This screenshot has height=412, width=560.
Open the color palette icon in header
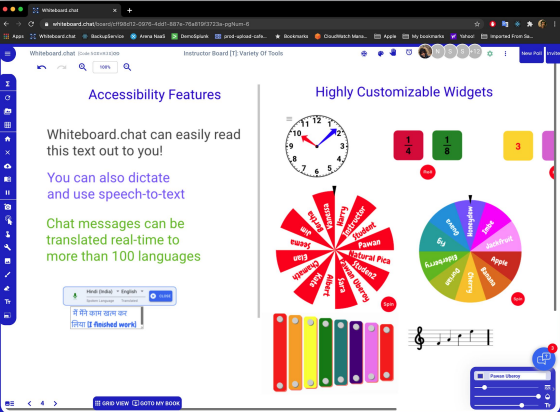[380, 54]
